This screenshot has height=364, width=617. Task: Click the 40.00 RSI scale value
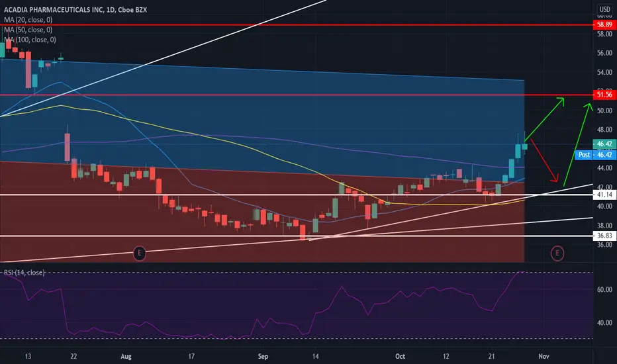coord(604,323)
